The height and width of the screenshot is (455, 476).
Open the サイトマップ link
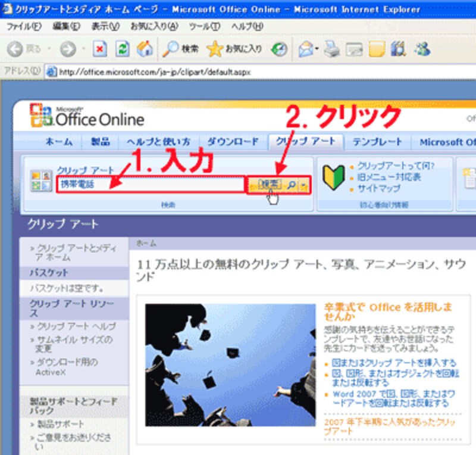pos(378,188)
